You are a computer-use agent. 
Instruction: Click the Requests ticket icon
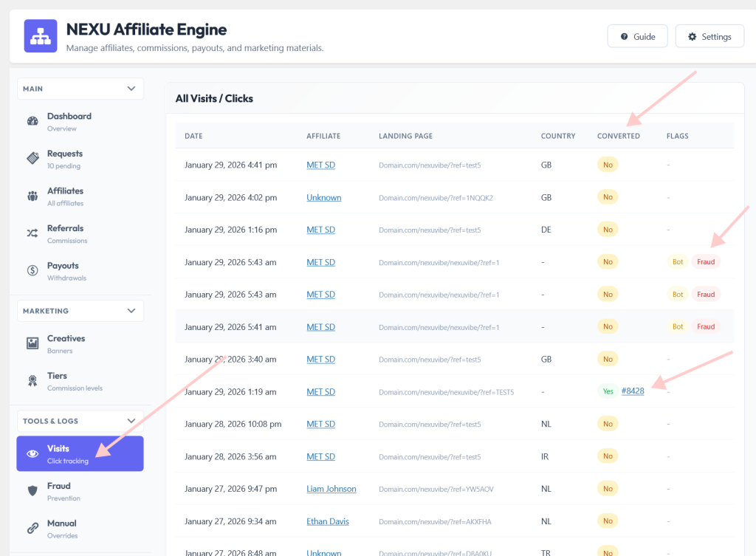(x=32, y=158)
